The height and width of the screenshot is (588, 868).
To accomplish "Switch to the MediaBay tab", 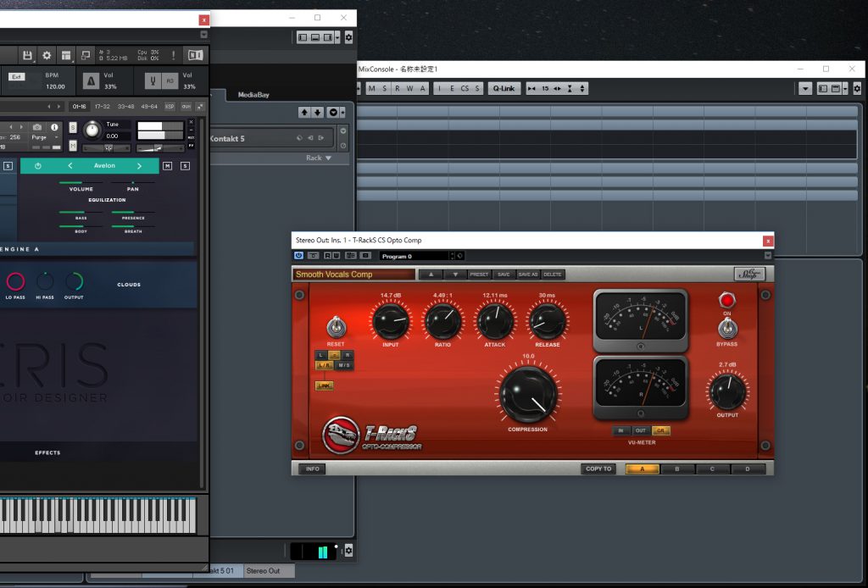I will click(x=253, y=95).
